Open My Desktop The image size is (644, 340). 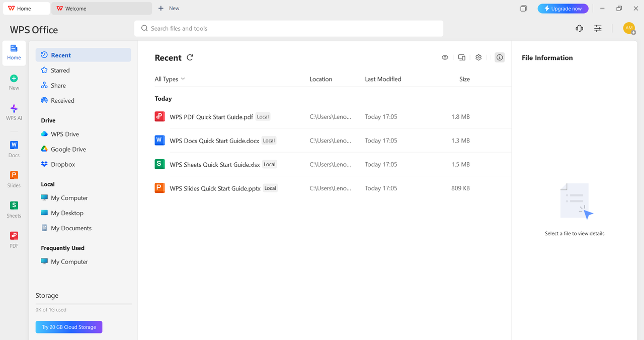tap(83, 213)
